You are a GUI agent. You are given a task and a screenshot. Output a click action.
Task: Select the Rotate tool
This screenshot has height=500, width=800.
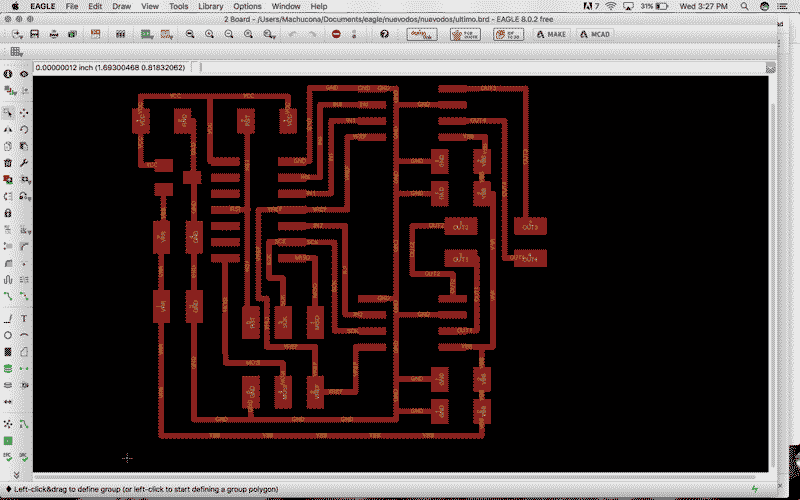tap(24, 130)
